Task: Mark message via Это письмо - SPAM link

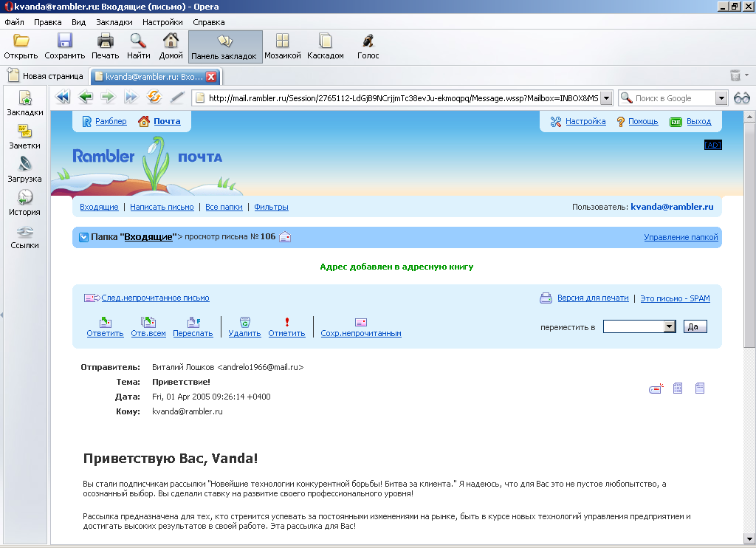Action: click(x=675, y=298)
